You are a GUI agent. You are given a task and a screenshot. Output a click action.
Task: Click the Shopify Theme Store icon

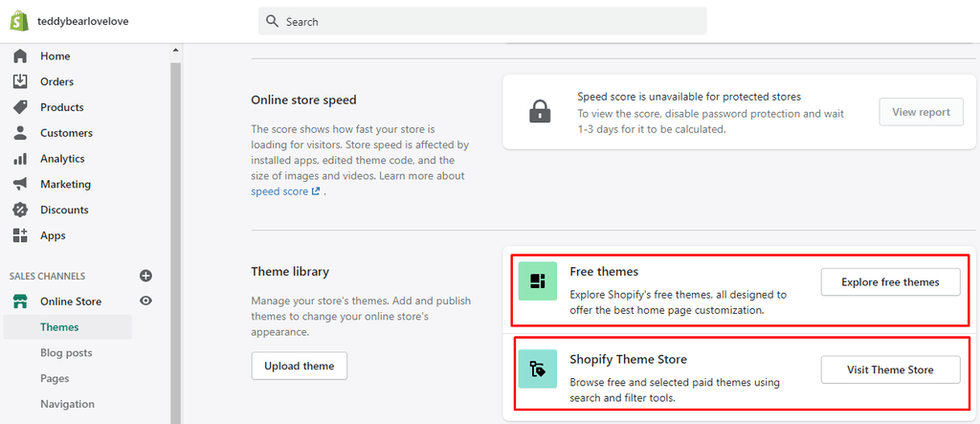(x=538, y=369)
